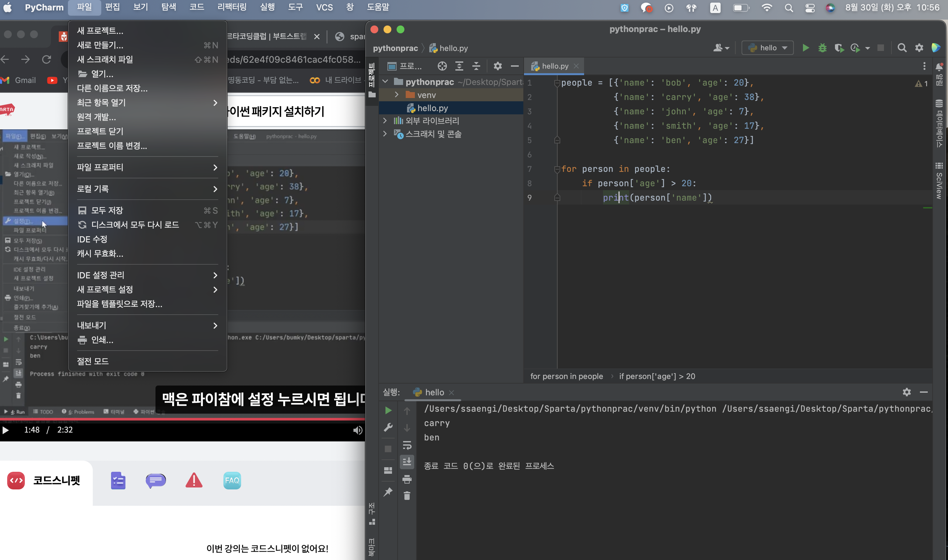Viewport: 948px width, 560px height.
Task: Toggle pin tab in Run panel
Action: click(388, 492)
